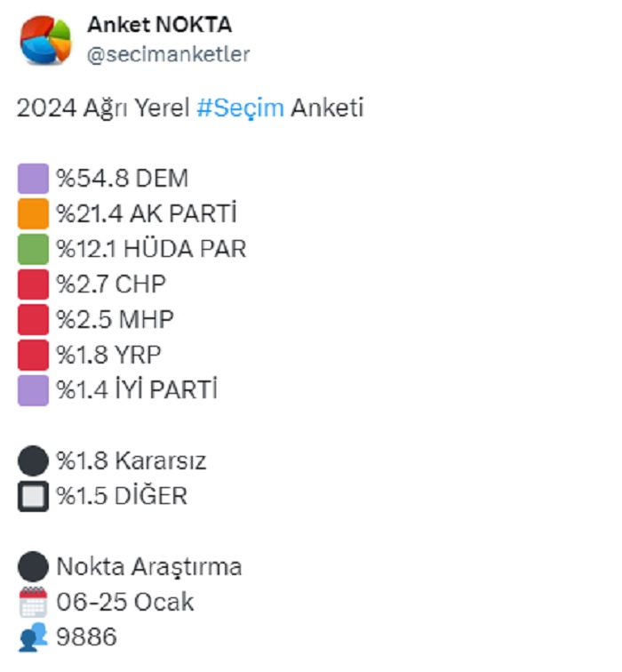Click the white square beside DİĞER
The width and height of the screenshot is (622, 672).
tap(33, 496)
